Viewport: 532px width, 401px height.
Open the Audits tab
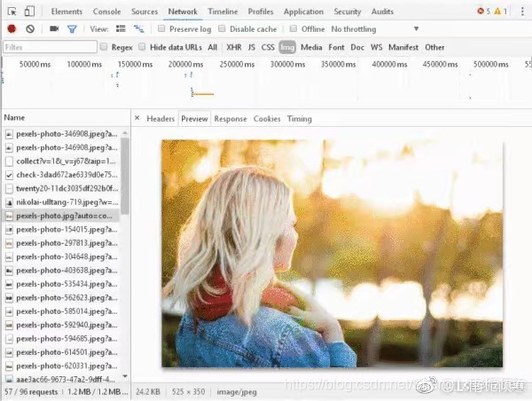tap(382, 12)
